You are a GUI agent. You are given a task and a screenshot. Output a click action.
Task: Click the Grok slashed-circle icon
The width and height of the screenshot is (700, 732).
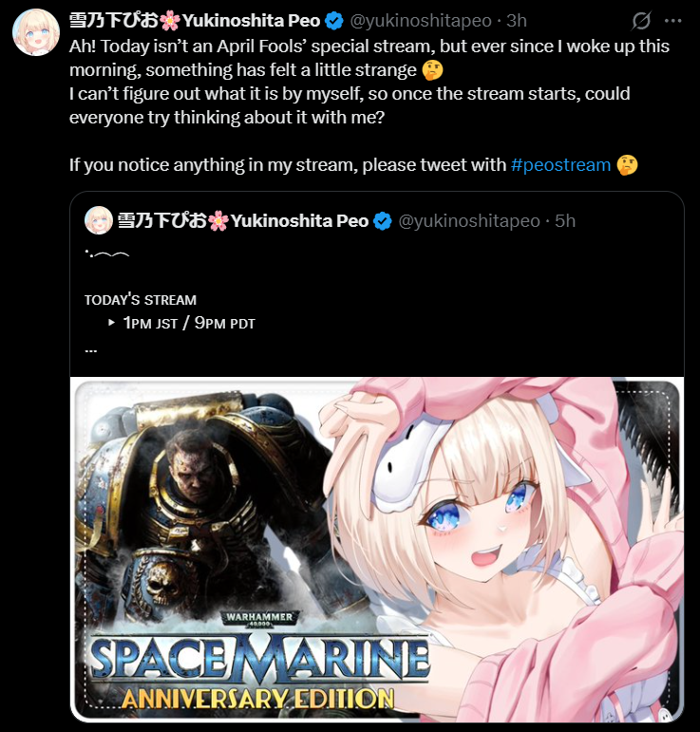click(641, 21)
